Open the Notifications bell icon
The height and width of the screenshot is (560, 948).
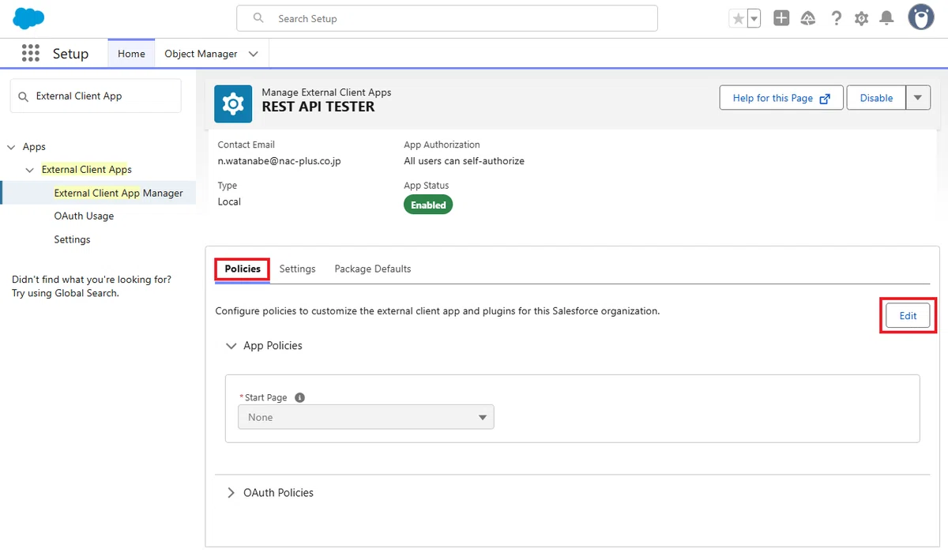887,18
